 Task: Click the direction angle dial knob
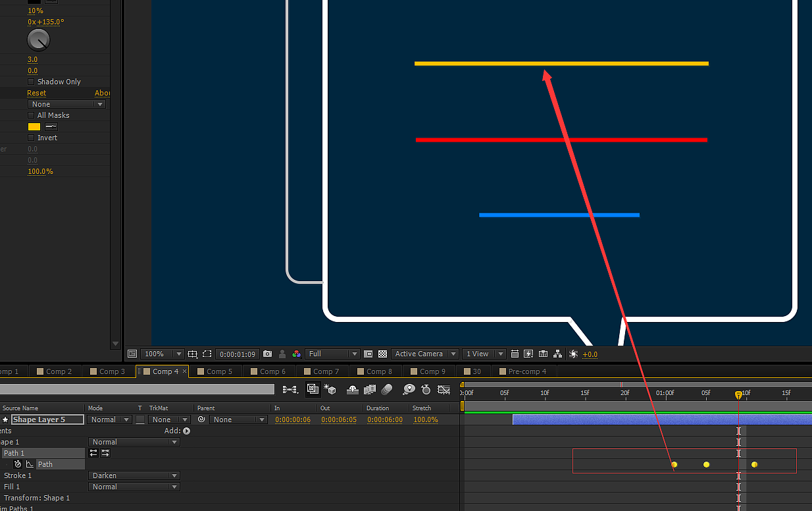[38, 41]
